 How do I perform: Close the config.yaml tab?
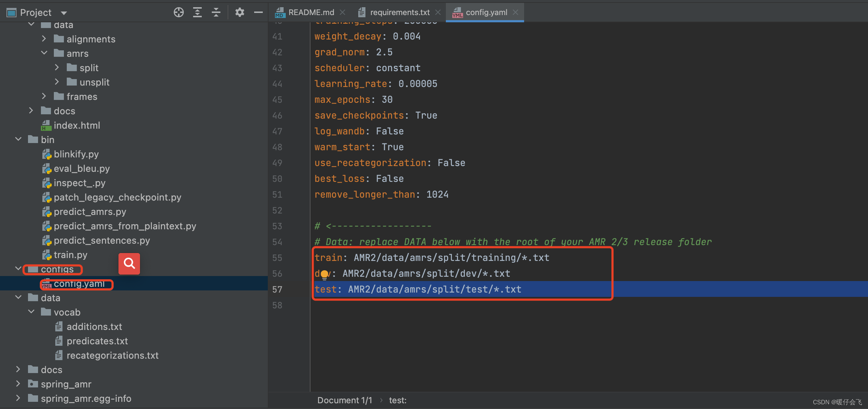coord(515,12)
